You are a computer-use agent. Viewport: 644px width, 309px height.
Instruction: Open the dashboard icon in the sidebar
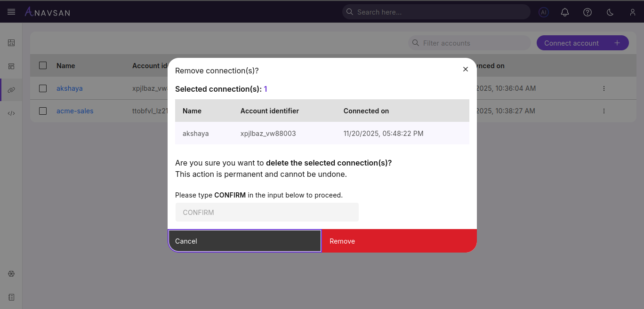(x=11, y=43)
